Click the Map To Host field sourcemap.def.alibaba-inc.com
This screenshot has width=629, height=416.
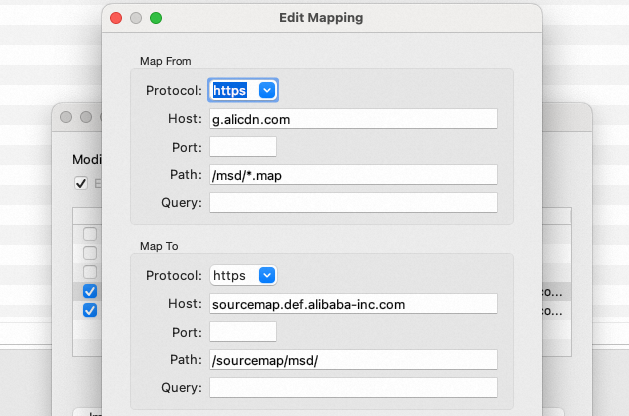[x=353, y=303]
